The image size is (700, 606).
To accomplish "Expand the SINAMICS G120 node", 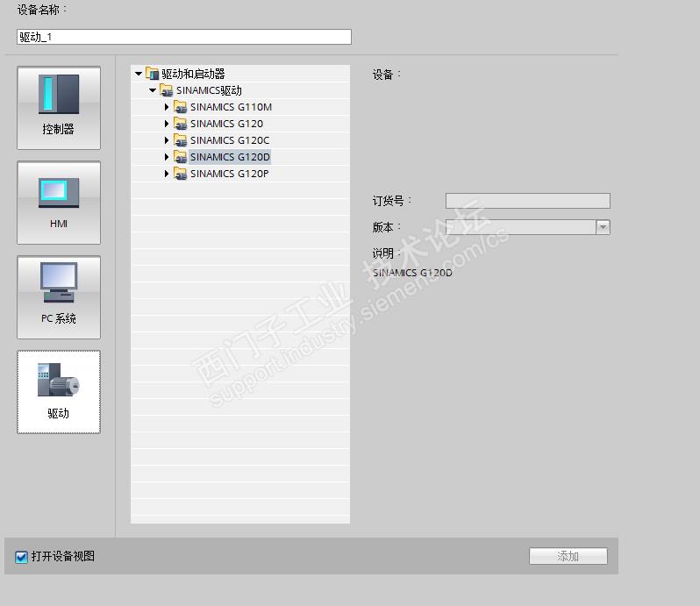I will [x=167, y=124].
